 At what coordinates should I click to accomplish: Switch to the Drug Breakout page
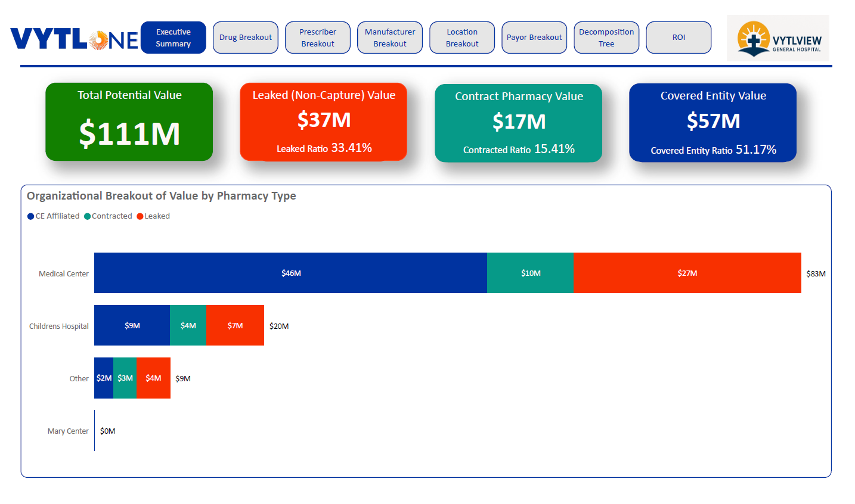[x=246, y=38]
